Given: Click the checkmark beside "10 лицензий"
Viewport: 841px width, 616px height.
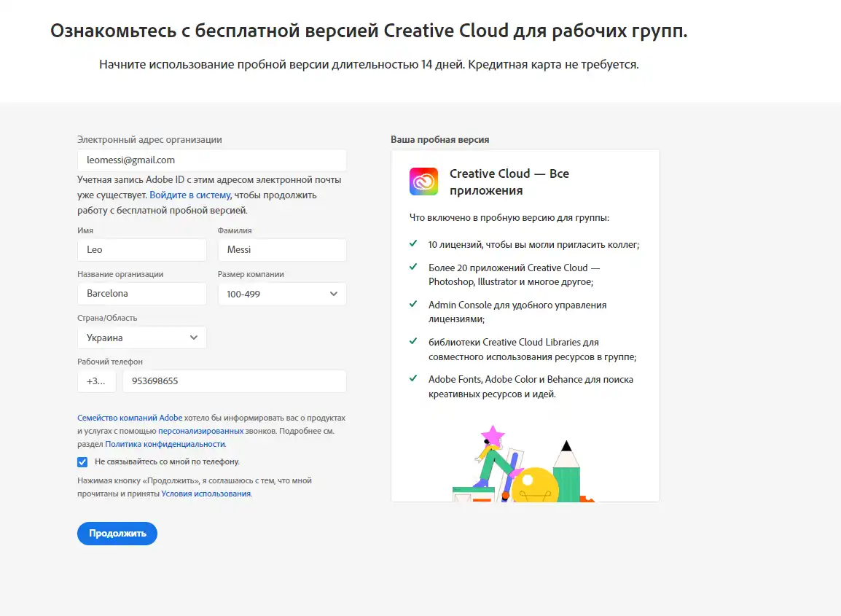Looking at the screenshot, I should (413, 244).
